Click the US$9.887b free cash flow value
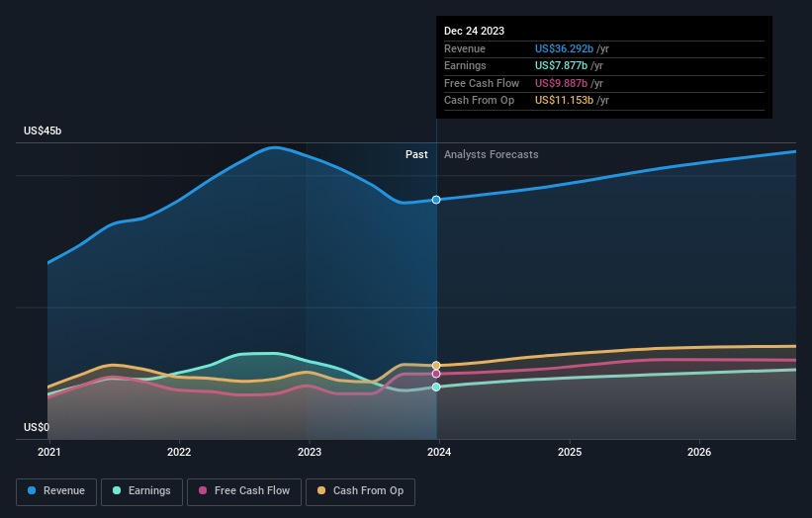812x518 pixels. click(561, 83)
